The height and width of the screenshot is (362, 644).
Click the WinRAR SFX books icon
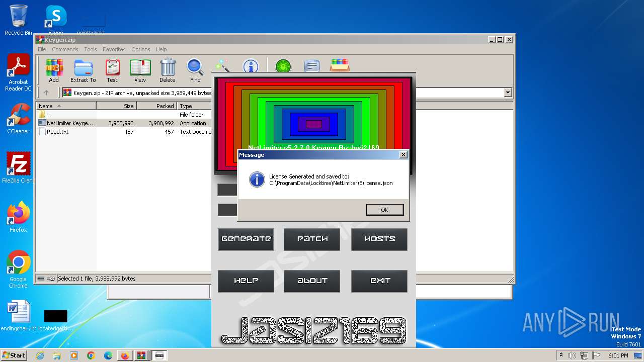(x=340, y=65)
